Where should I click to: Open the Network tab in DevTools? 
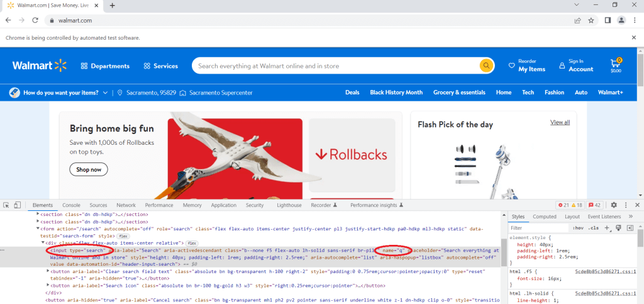click(126, 205)
